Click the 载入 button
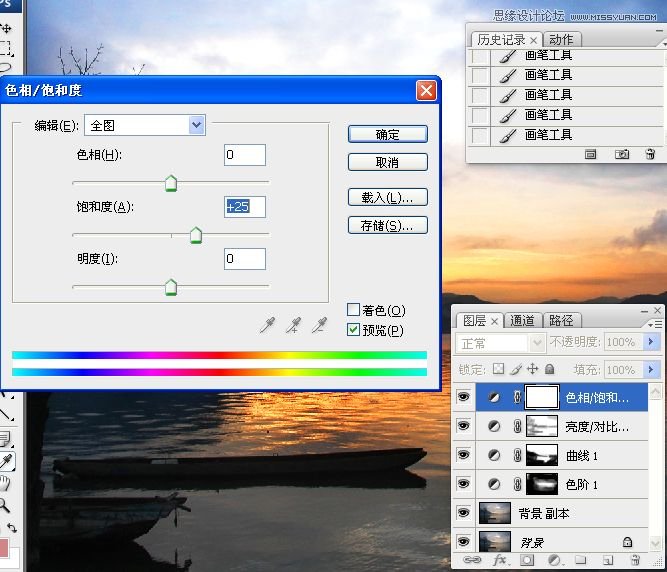Screen dimensions: 667x572 click(388, 197)
